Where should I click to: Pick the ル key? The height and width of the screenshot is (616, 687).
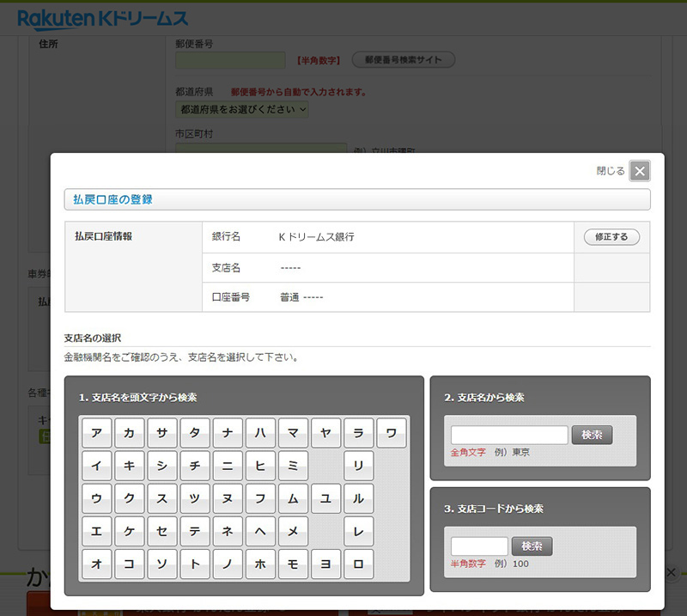pos(358,498)
